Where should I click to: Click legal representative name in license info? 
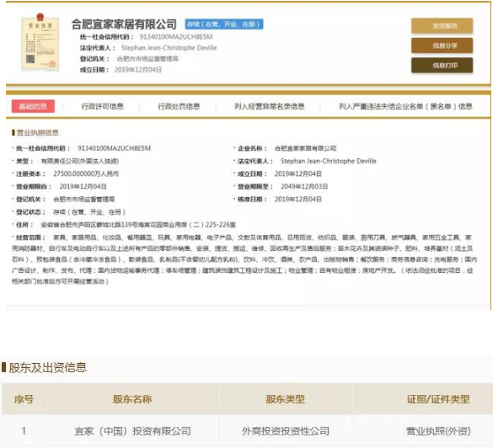click(x=329, y=161)
